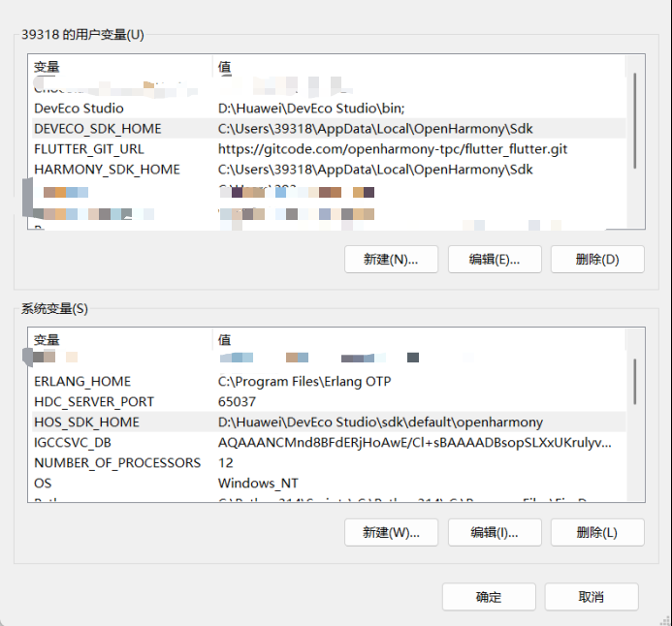Select the FLUTTER_GIT_URL variable
Viewport: 672px width, 626px height.
(x=329, y=149)
